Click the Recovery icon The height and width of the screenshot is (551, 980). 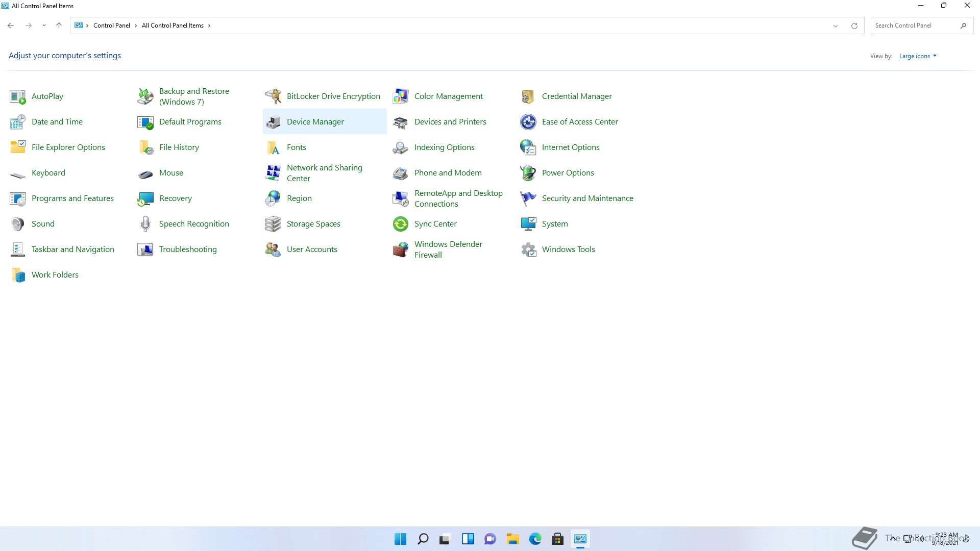145,198
